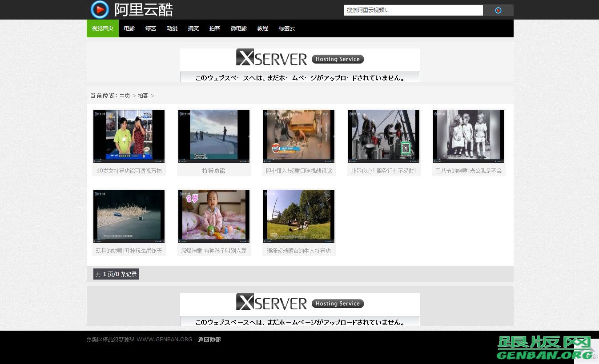Click the top XSERVER Hosting Service banner
The width and height of the screenshot is (599, 364).
pyautogui.click(x=300, y=65)
